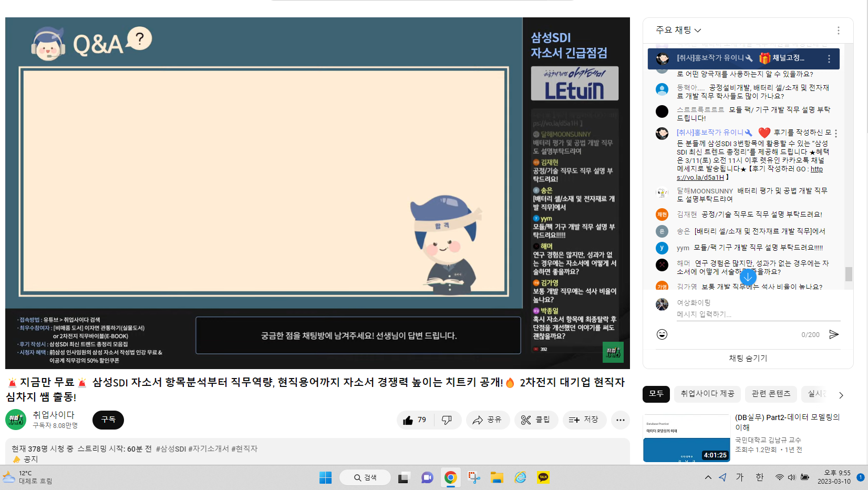The height and width of the screenshot is (490, 868).
Task: Open 취업사이다 channel avatar
Action: coord(16,420)
